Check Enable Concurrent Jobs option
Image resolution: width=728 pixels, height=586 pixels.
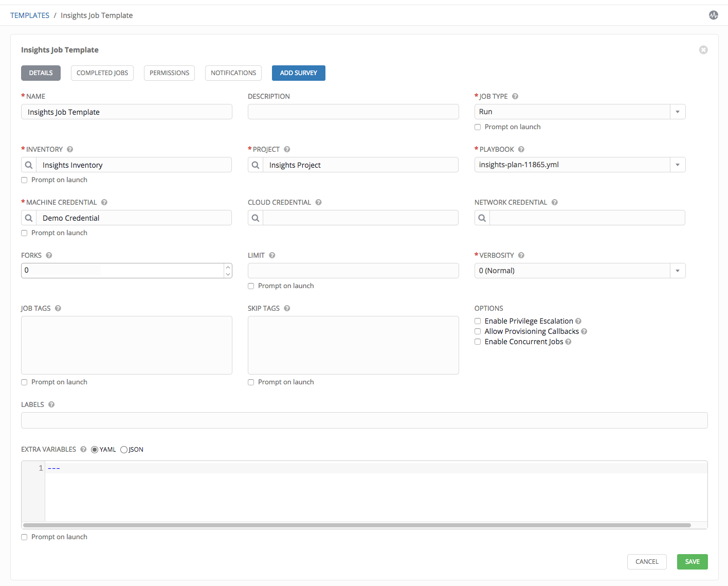tap(478, 342)
